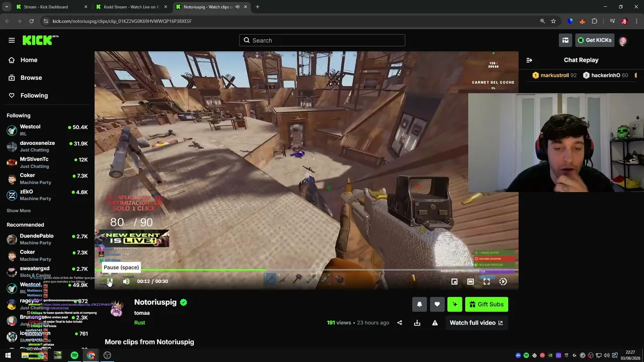This screenshot has height=362, width=644.
Task: Open davooxeneize channel
Action: pos(47,146)
